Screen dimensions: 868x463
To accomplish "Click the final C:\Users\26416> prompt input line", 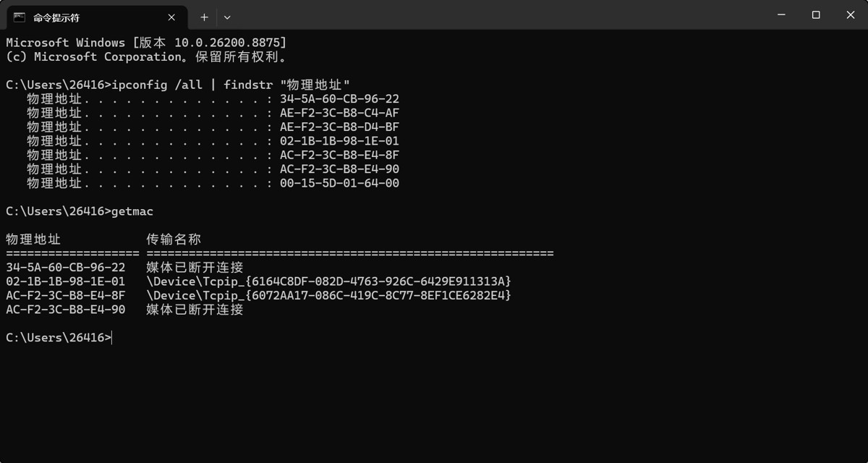I will (59, 337).
